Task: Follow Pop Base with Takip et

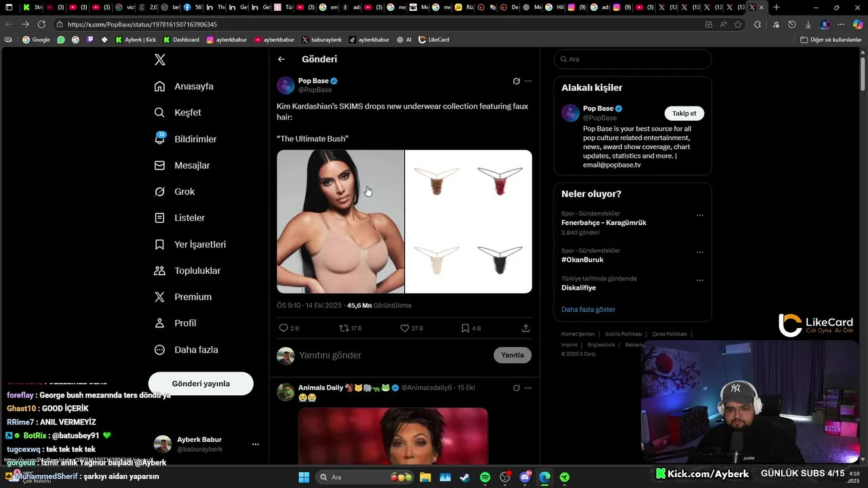Action: [684, 113]
